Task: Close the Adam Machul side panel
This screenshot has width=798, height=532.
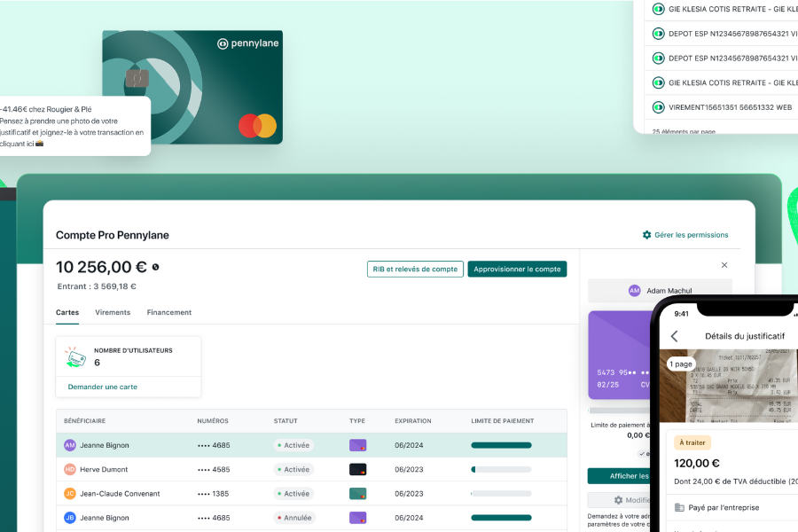Action: pos(724,265)
